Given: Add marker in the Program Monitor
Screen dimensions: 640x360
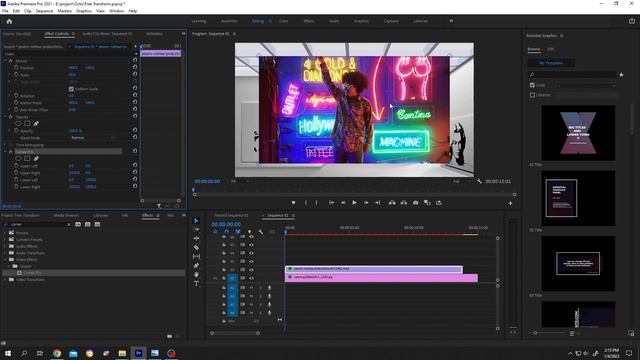Looking at the screenshot, I should pyautogui.click(x=293, y=202).
